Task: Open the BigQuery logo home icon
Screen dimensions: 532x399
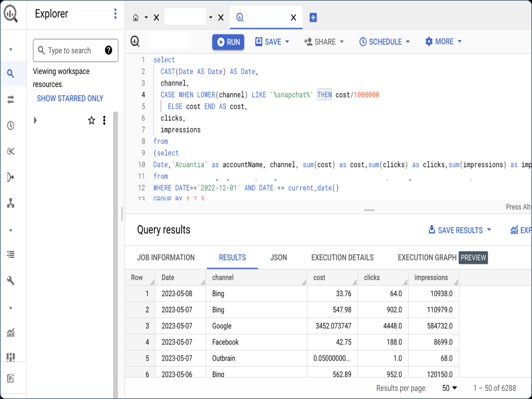Action: (x=11, y=14)
